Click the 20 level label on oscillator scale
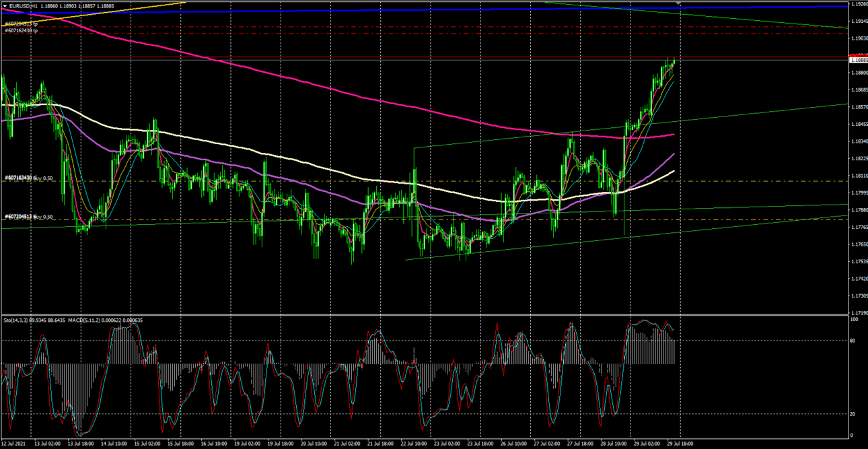Image resolution: width=868 pixels, height=449 pixels. [854, 414]
